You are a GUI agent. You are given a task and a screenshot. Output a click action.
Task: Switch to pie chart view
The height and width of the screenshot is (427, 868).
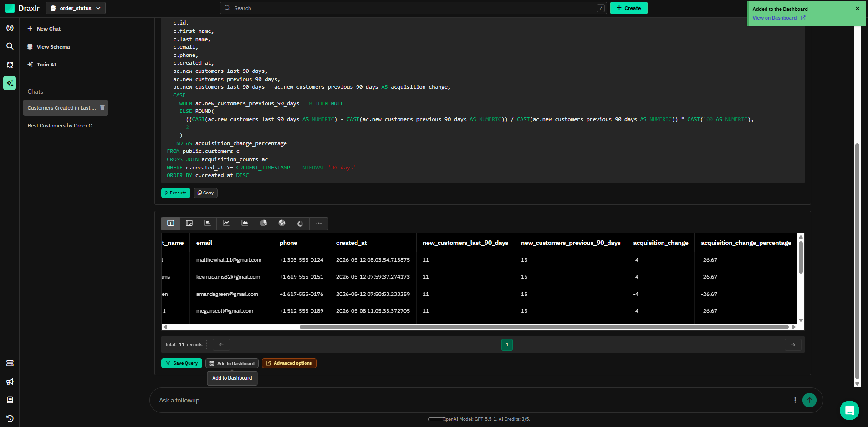coord(263,223)
